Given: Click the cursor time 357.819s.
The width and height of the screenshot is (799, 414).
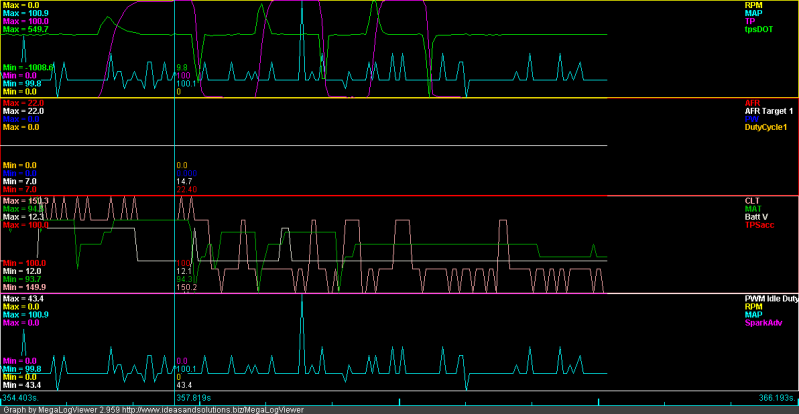Looking at the screenshot, I should [x=194, y=397].
